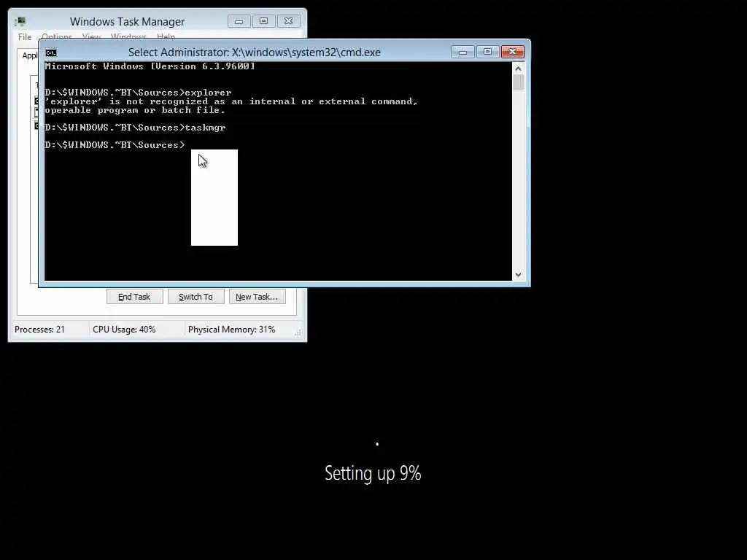Click the cmd scrollbar down arrow

[x=519, y=275]
